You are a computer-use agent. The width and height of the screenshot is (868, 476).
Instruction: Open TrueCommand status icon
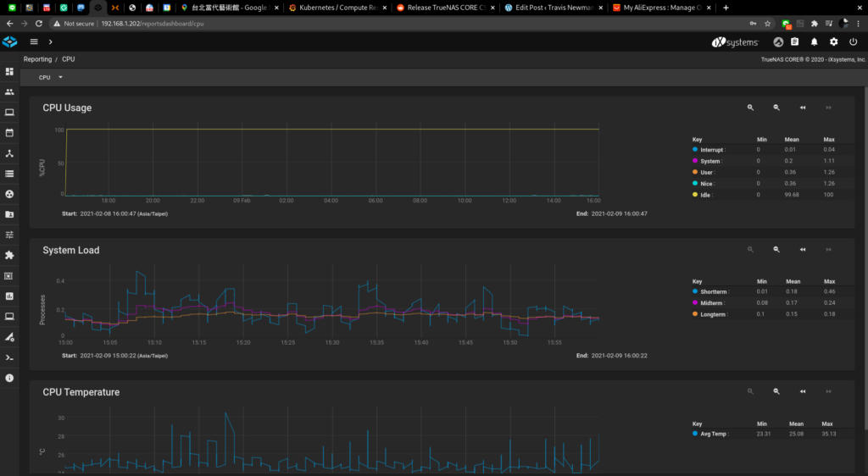pos(778,42)
